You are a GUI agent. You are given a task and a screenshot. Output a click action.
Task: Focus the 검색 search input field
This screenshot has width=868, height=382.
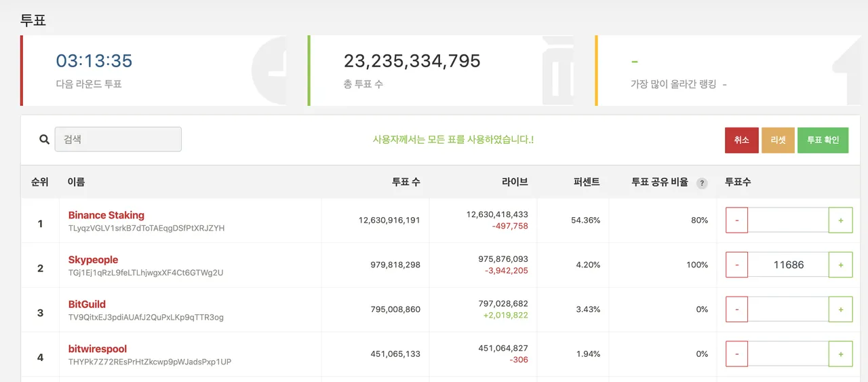point(118,139)
